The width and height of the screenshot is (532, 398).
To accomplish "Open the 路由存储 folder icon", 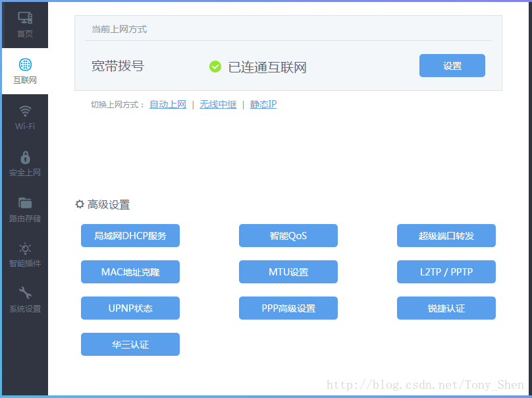I will [25, 203].
